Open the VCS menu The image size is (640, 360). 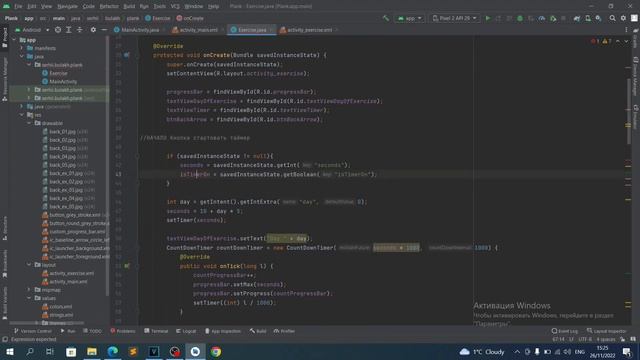click(x=175, y=7)
